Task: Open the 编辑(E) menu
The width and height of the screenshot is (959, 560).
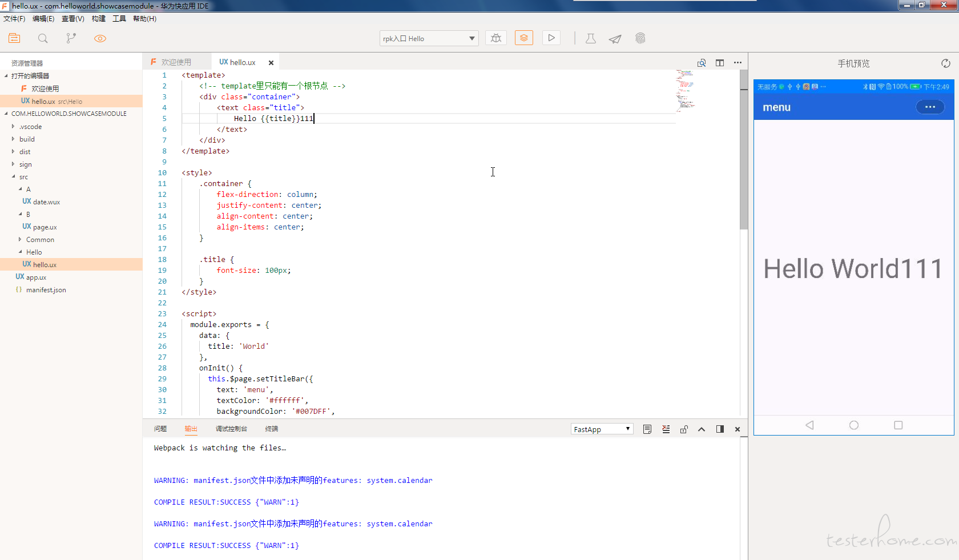Action: [43, 19]
